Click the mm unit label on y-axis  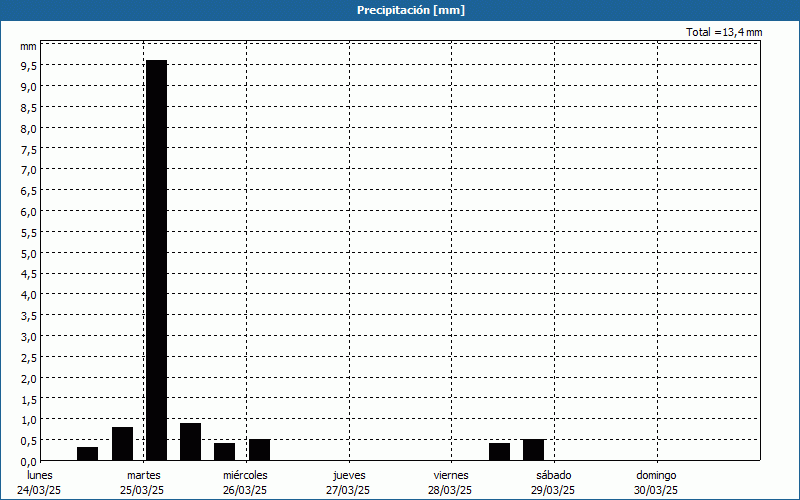[28, 46]
